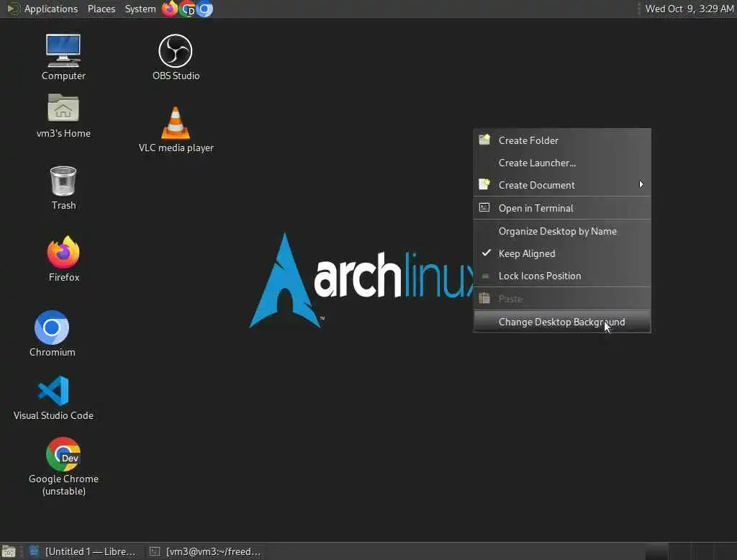Click the Create Document icon in context menu
Image resolution: width=737 pixels, height=560 pixels.
(484, 184)
